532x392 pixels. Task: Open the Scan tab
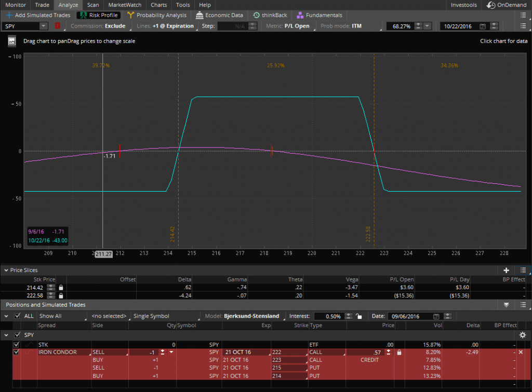coord(93,5)
